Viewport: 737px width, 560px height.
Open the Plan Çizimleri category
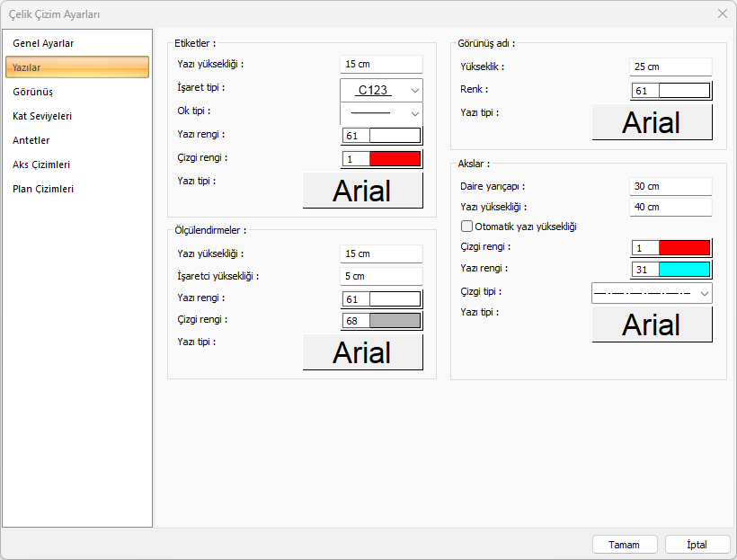43,189
